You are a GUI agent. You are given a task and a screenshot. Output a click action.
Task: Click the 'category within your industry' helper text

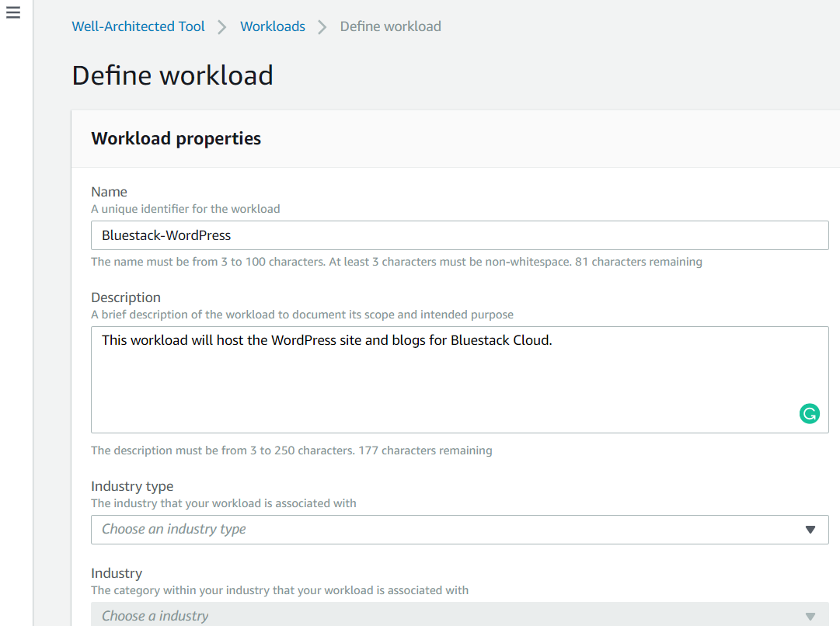point(280,590)
